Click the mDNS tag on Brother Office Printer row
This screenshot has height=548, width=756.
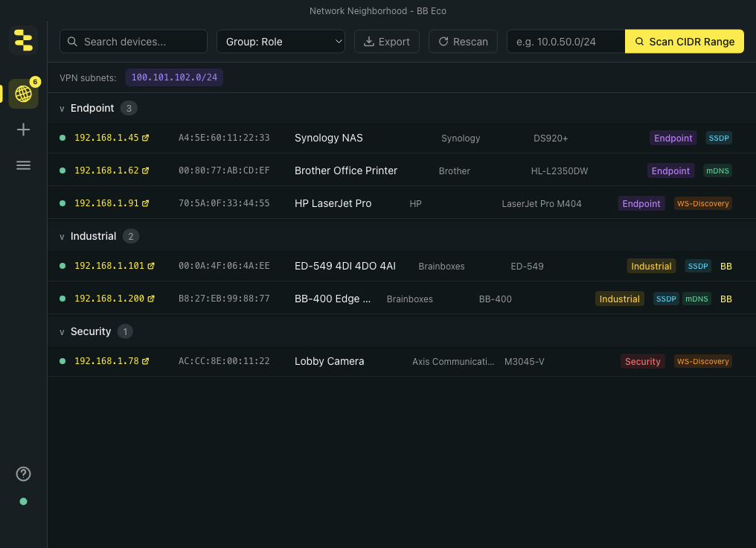[x=717, y=171]
